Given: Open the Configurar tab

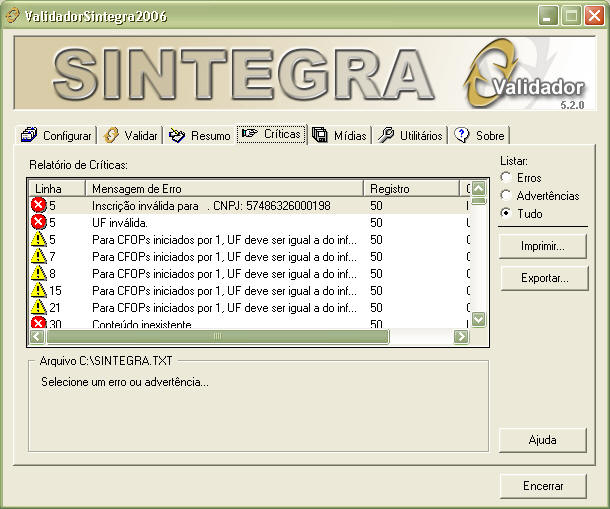Looking at the screenshot, I should coord(56,135).
